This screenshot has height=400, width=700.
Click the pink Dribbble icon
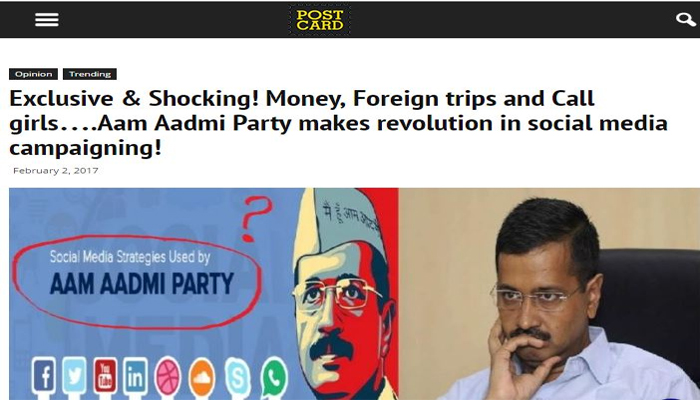168,377
